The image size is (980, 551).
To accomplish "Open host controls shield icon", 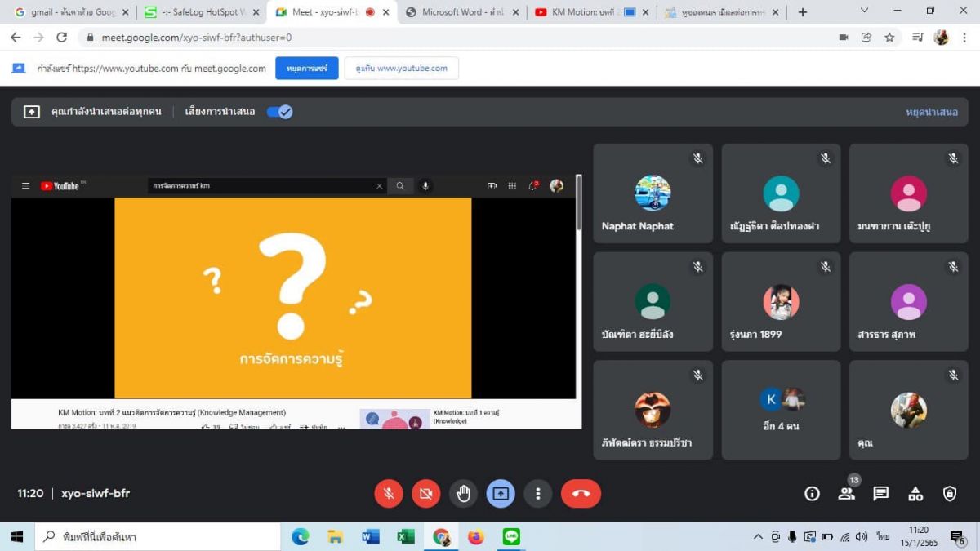I will point(950,493).
